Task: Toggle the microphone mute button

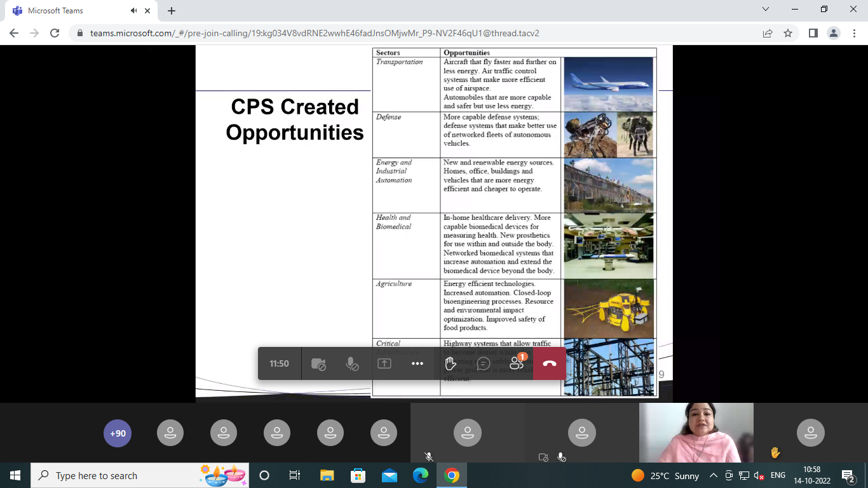Action: point(351,363)
